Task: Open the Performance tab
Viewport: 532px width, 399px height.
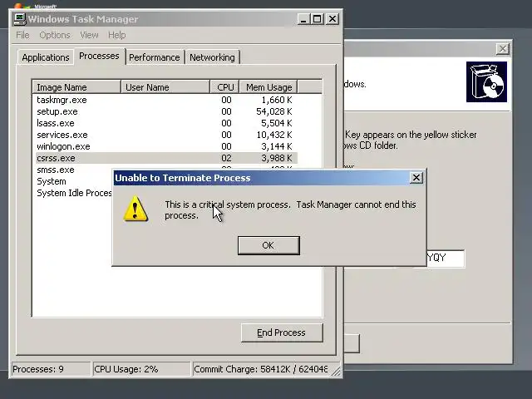Action: [155, 57]
